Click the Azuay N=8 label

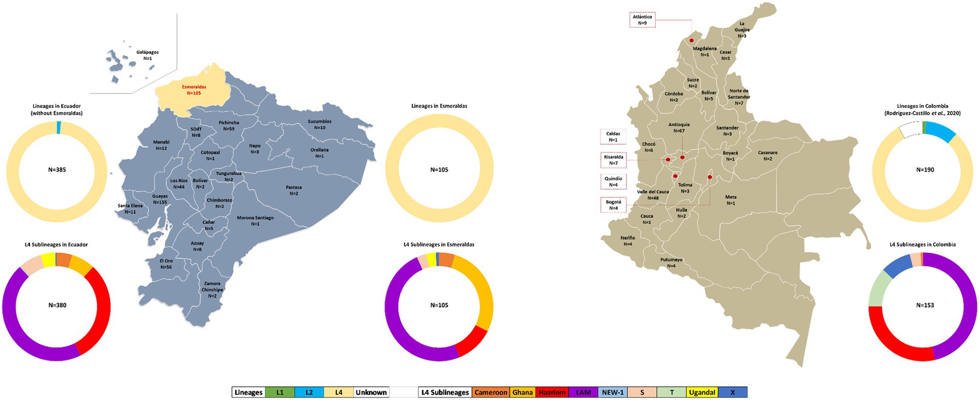coord(197,246)
